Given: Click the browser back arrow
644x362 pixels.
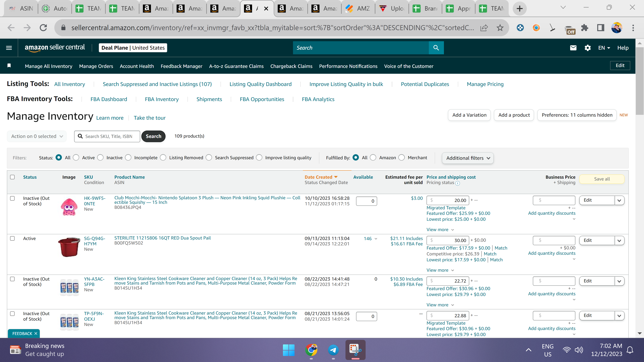Looking at the screenshot, I should [11, 28].
